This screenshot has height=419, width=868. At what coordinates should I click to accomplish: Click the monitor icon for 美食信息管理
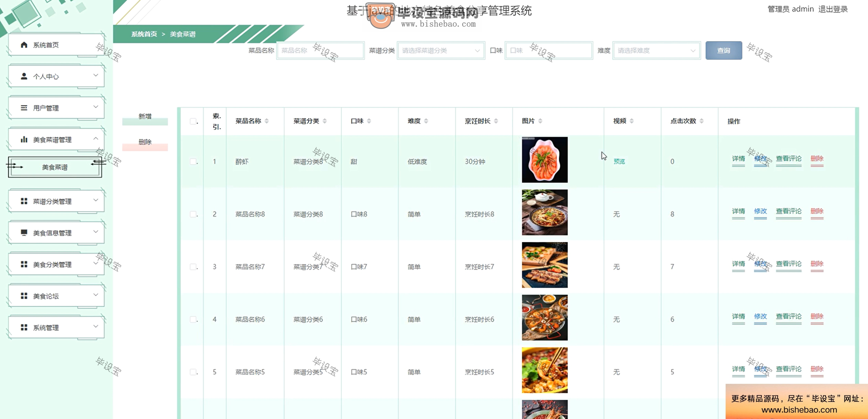(x=24, y=233)
